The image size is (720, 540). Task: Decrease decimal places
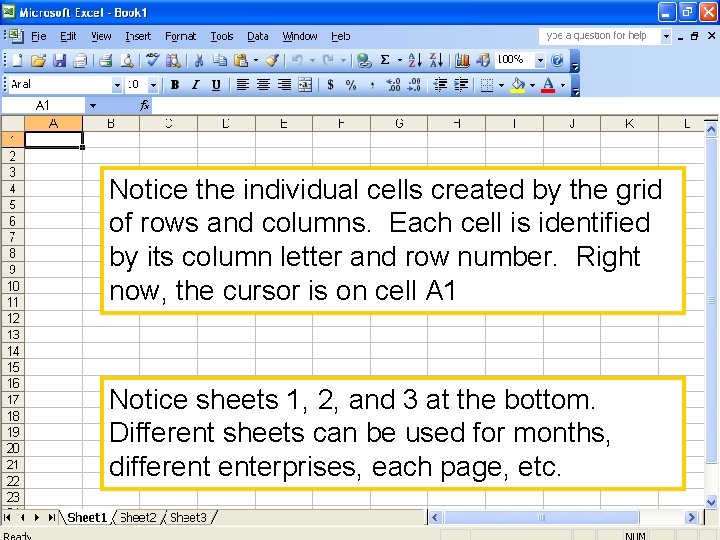pyautogui.click(x=414, y=84)
